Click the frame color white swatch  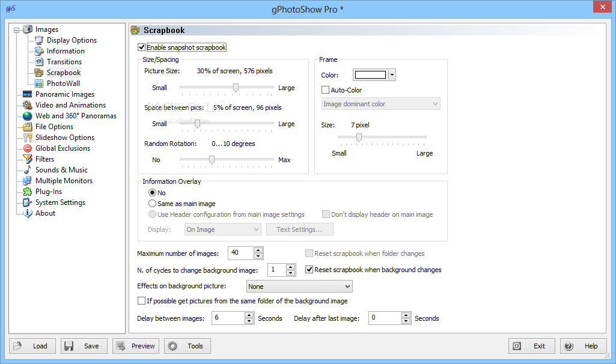pos(370,74)
